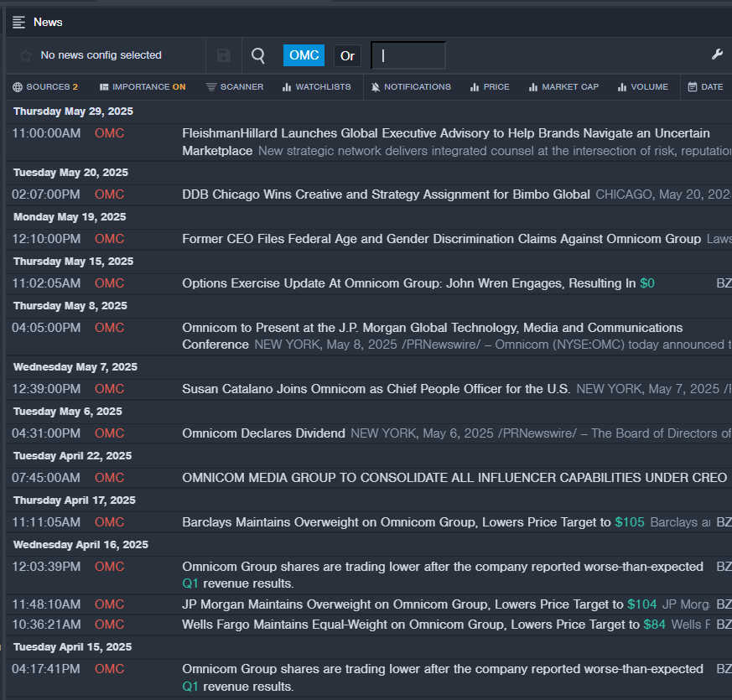This screenshot has width=732, height=700.
Task: Open news settings wrench icon
Action: tap(717, 54)
